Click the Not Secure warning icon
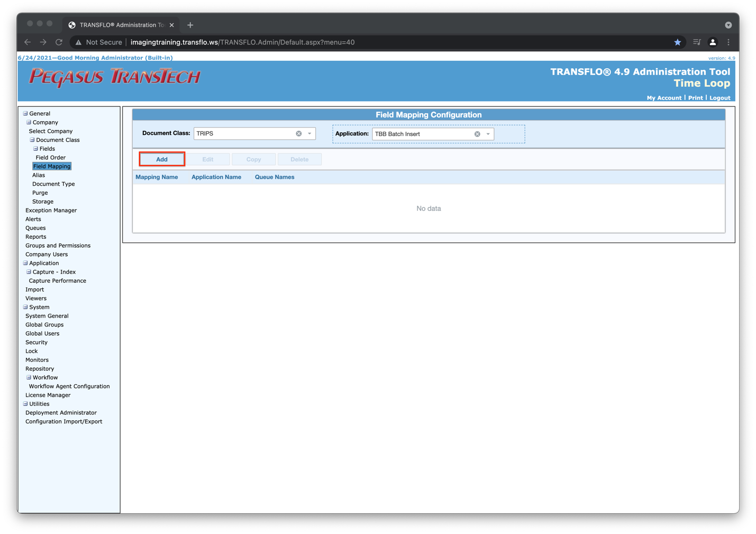This screenshot has height=534, width=756. (x=78, y=42)
